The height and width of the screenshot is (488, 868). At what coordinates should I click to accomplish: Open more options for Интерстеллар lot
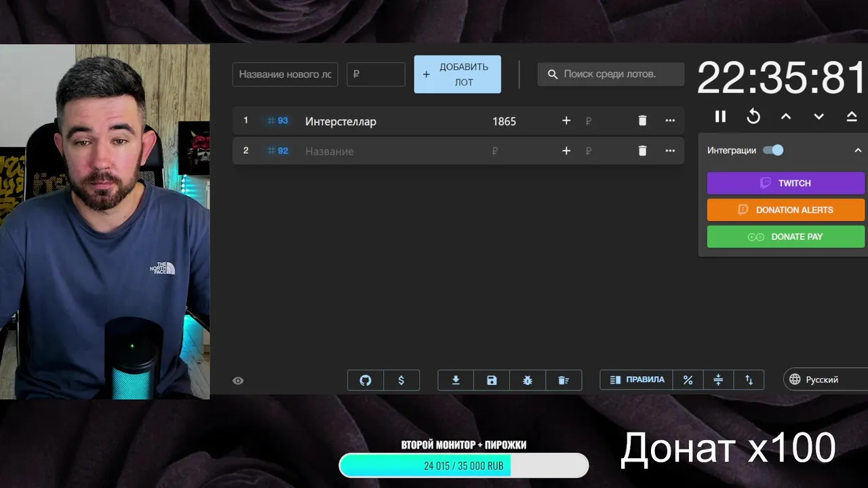click(670, 121)
